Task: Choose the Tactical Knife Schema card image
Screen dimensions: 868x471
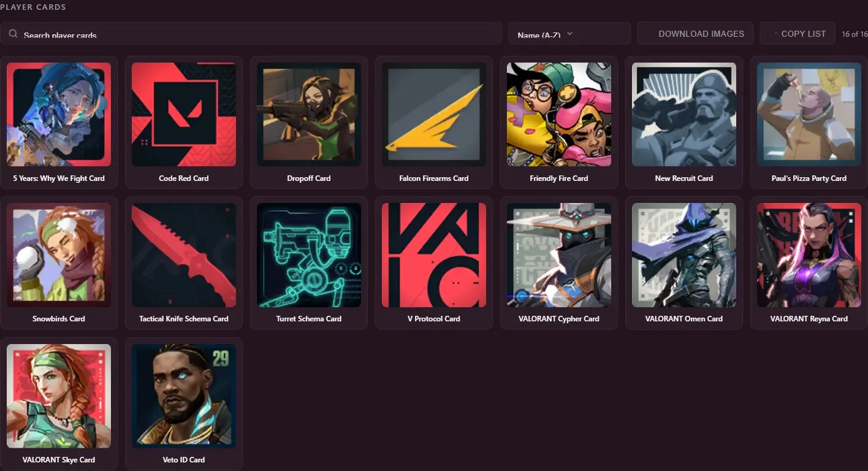Action: 184,255
